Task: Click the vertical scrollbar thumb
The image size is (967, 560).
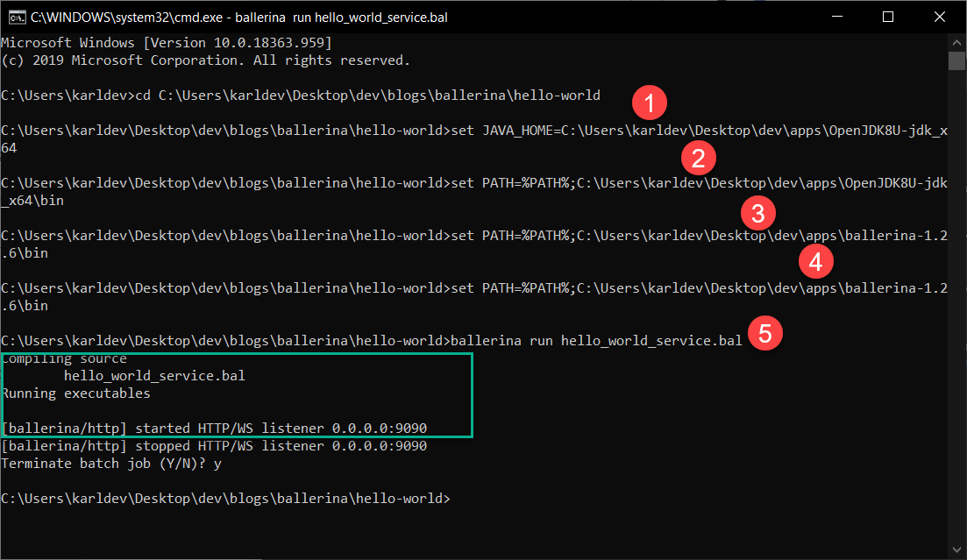Action: point(956,61)
